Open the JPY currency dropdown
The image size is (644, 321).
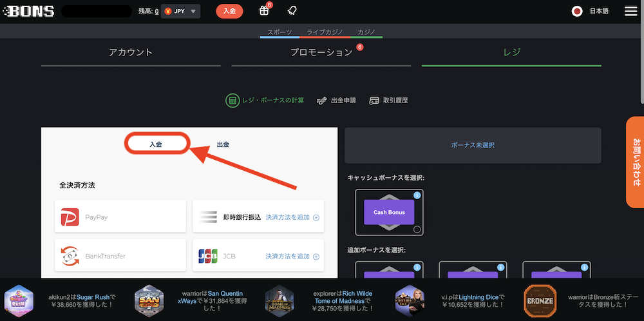pos(181,12)
